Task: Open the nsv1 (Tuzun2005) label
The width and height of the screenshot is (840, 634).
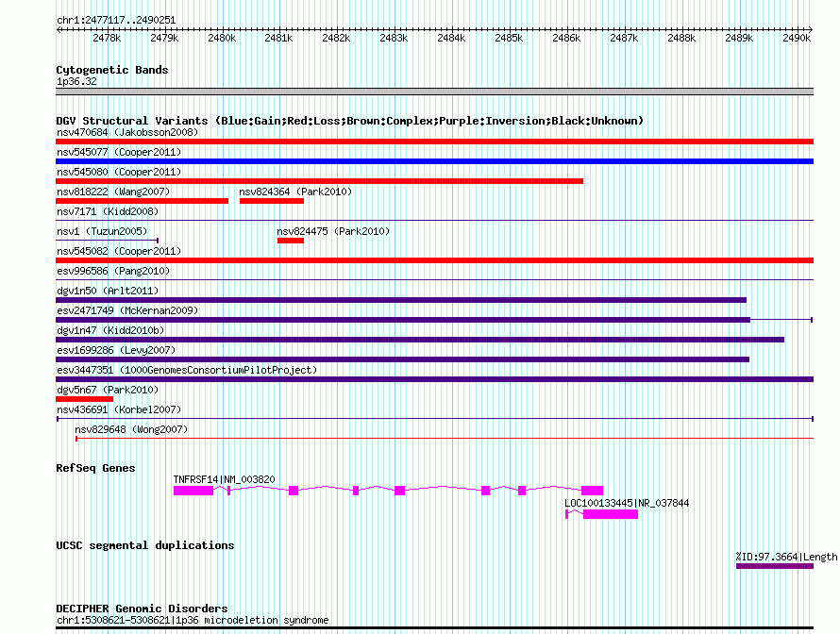Action: pos(102,231)
